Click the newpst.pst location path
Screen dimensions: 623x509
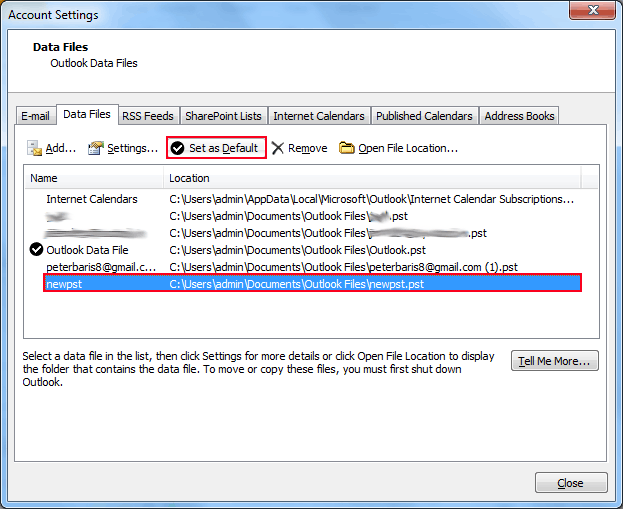pyautogui.click(x=296, y=284)
